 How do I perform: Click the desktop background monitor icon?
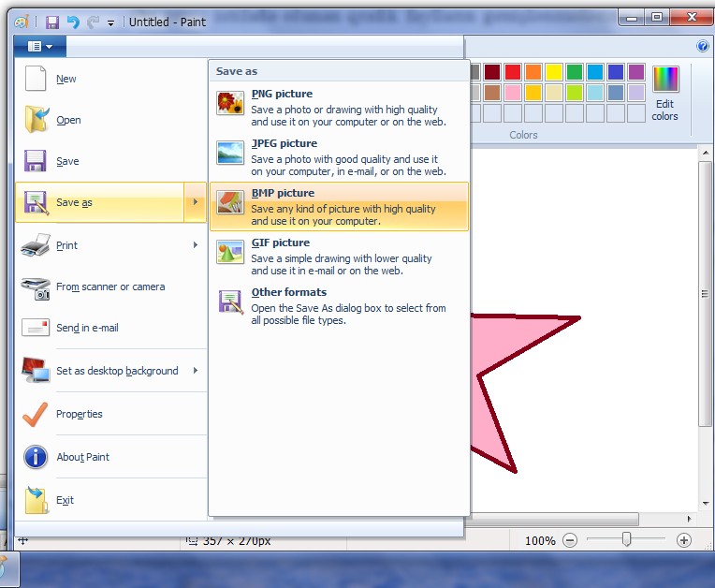pos(36,370)
